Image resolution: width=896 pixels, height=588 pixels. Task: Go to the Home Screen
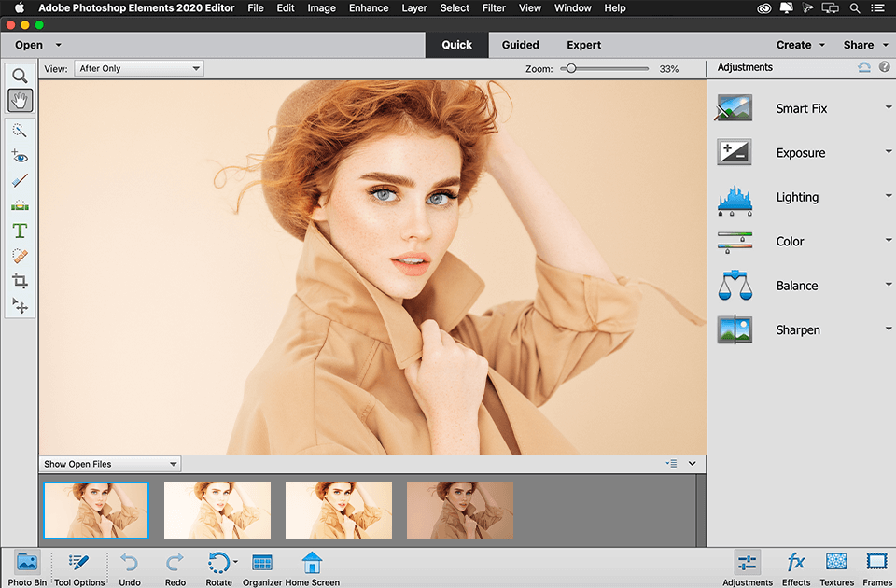tap(312, 569)
